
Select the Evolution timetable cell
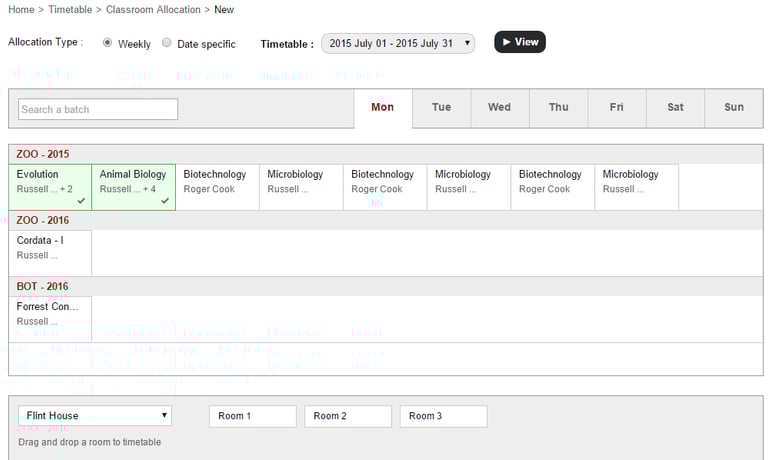50,187
